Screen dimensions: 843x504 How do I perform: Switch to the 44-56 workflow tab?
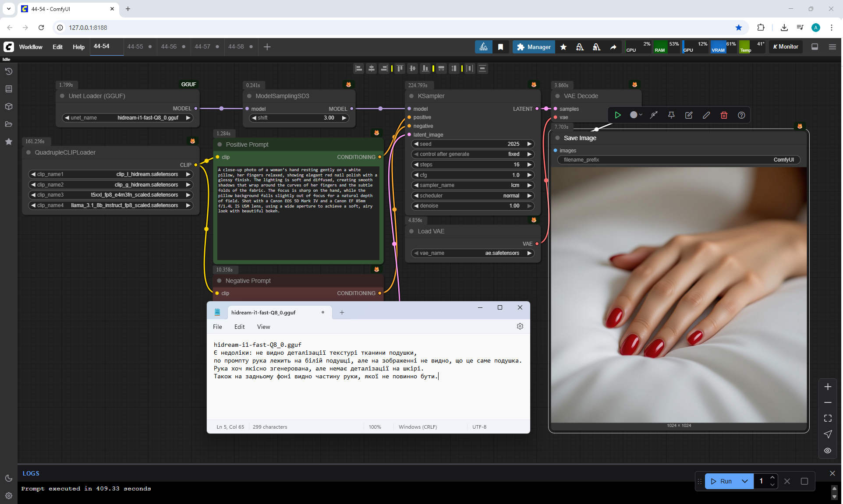click(x=169, y=46)
